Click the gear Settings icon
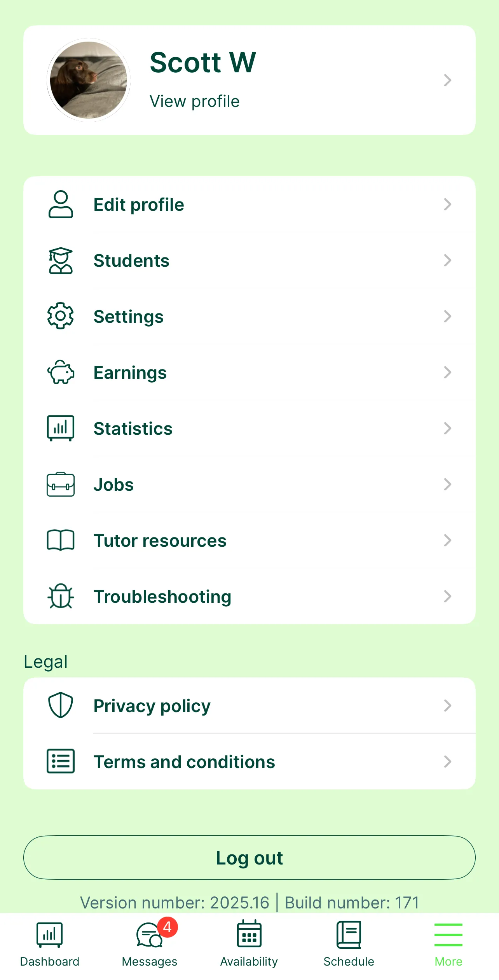The width and height of the screenshot is (499, 980). (x=60, y=316)
